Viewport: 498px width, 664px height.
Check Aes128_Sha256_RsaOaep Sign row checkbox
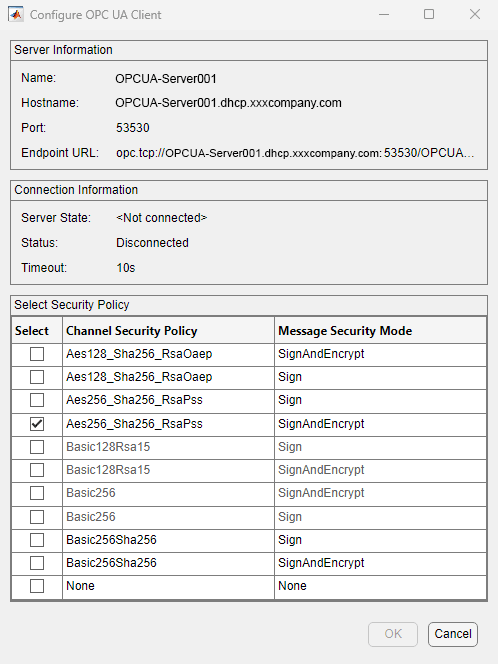coord(37,377)
